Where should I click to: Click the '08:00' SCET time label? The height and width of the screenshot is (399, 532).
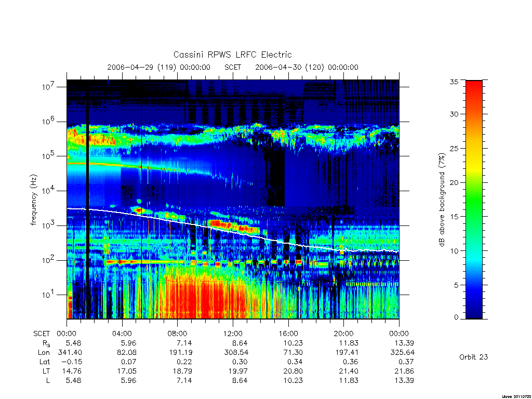pos(178,334)
